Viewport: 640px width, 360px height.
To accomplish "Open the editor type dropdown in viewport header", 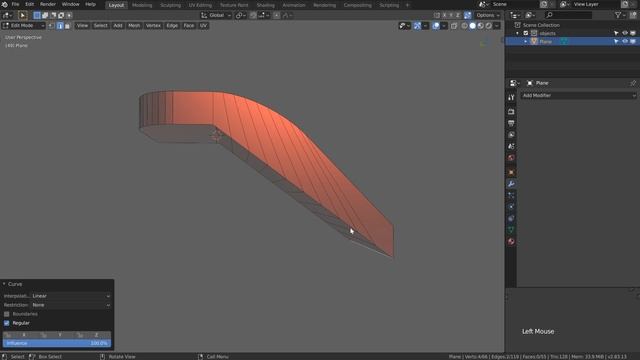I will coord(7,16).
